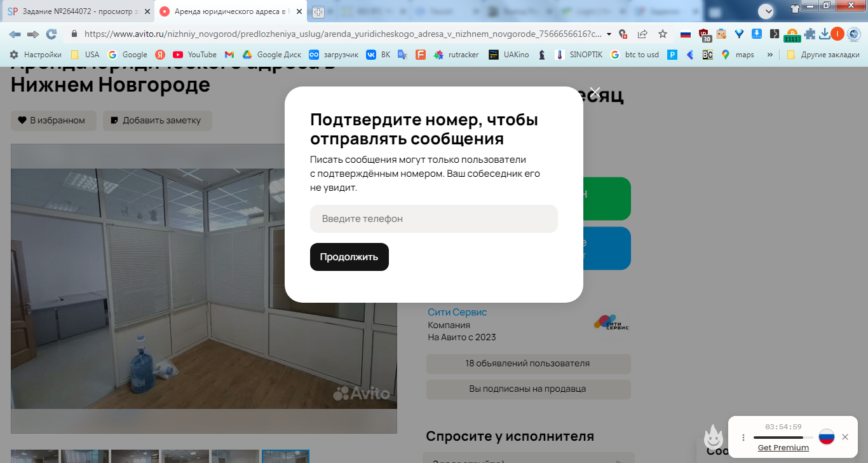Click the Russian flag extension icon
868x463 pixels.
[686, 34]
